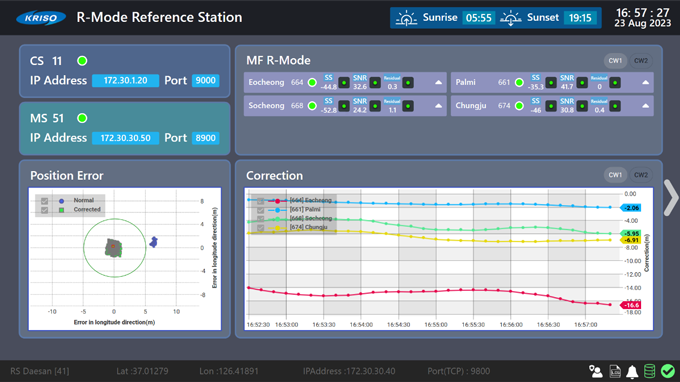Select CW1 tab in Correction panel
680x382 pixels.
615,175
